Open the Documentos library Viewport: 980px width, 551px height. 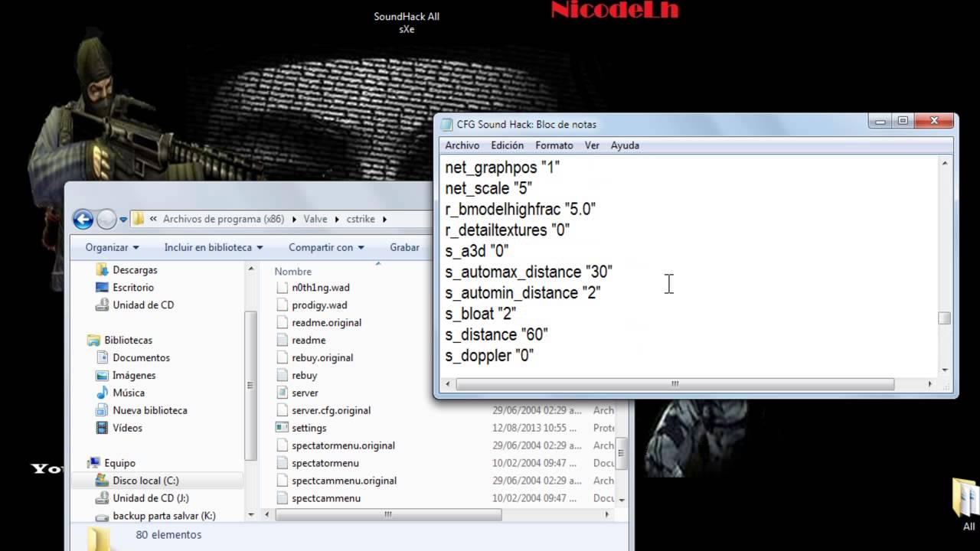(141, 357)
